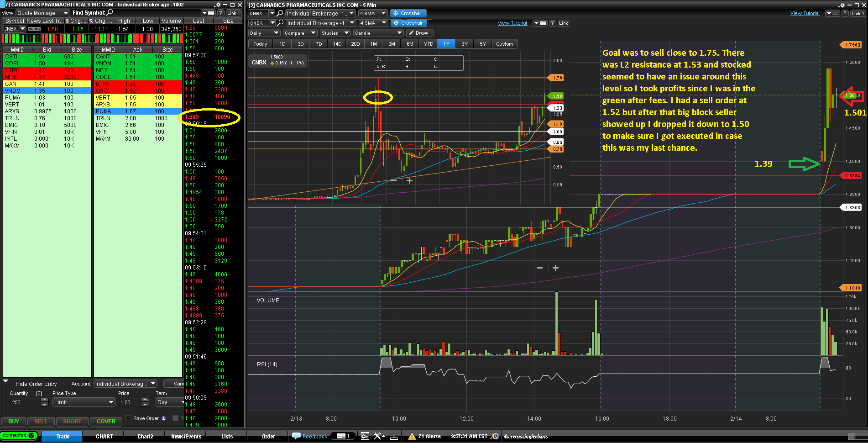Click the SELL button
Viewport: 868px width, 443px height.
pos(41,421)
